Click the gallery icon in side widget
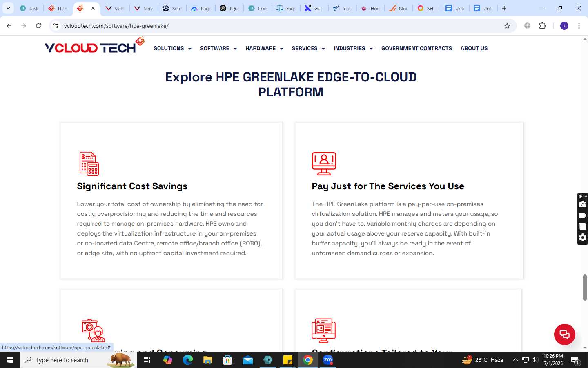 (583, 227)
